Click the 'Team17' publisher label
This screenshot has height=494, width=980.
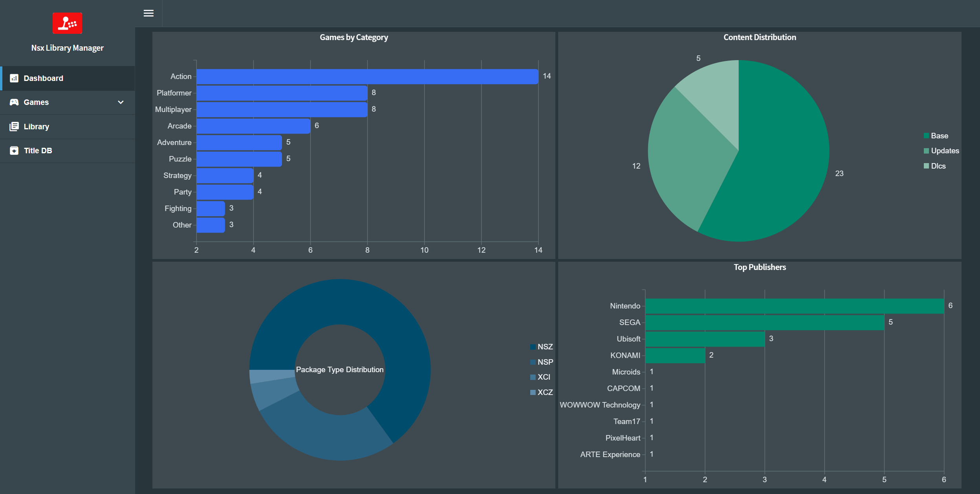[x=627, y=422]
